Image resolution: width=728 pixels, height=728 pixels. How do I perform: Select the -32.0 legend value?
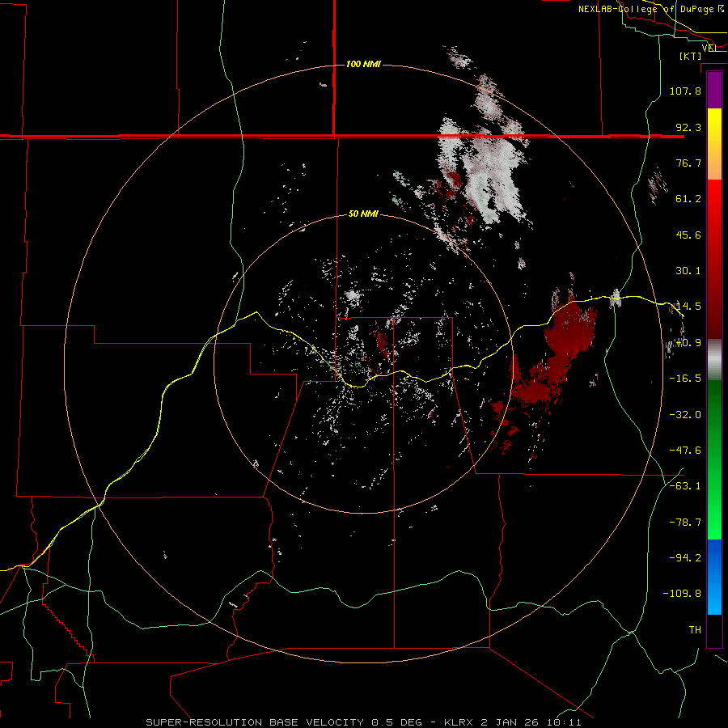(685, 415)
